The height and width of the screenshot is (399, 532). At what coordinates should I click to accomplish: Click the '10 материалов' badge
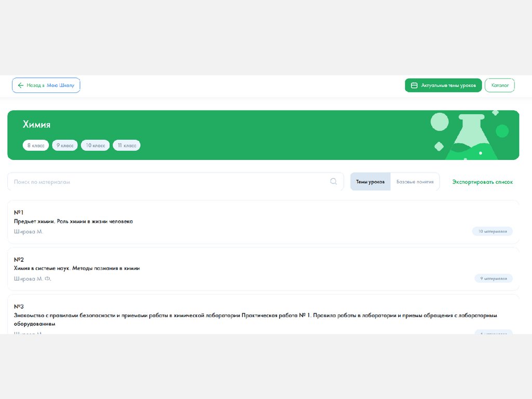pyautogui.click(x=493, y=231)
